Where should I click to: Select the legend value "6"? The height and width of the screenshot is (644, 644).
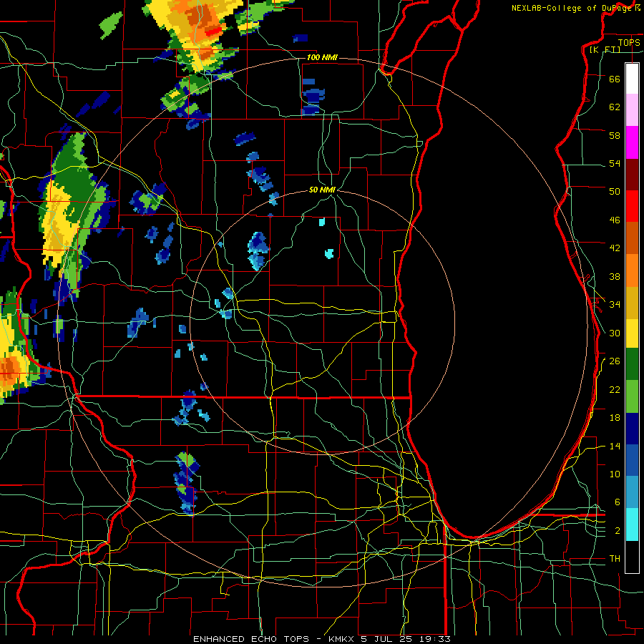click(618, 502)
